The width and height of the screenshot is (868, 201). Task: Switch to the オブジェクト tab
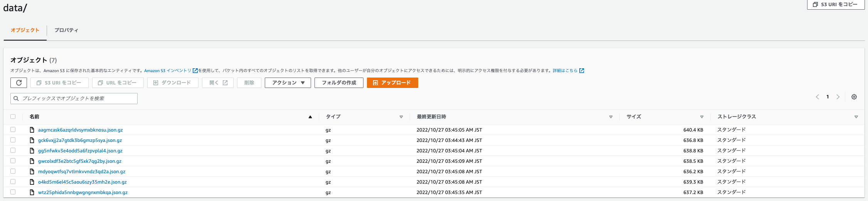(25, 30)
